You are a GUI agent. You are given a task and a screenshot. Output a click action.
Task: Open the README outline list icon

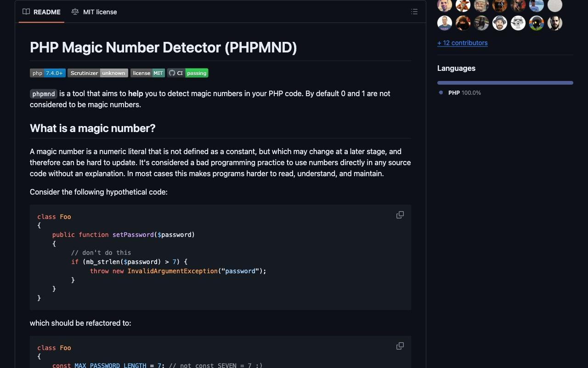pos(414,12)
